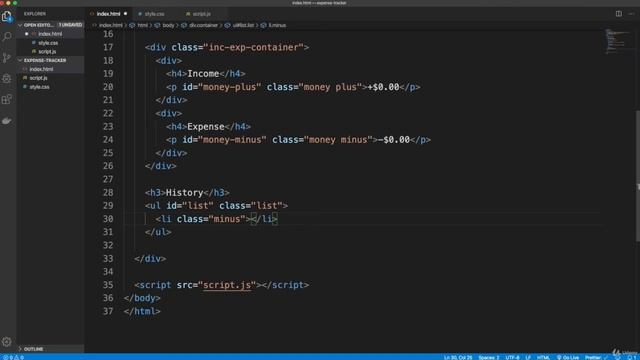Screen dimensions: 640x360
Task: Open the editor More Actions menu
Action: click(631, 13)
